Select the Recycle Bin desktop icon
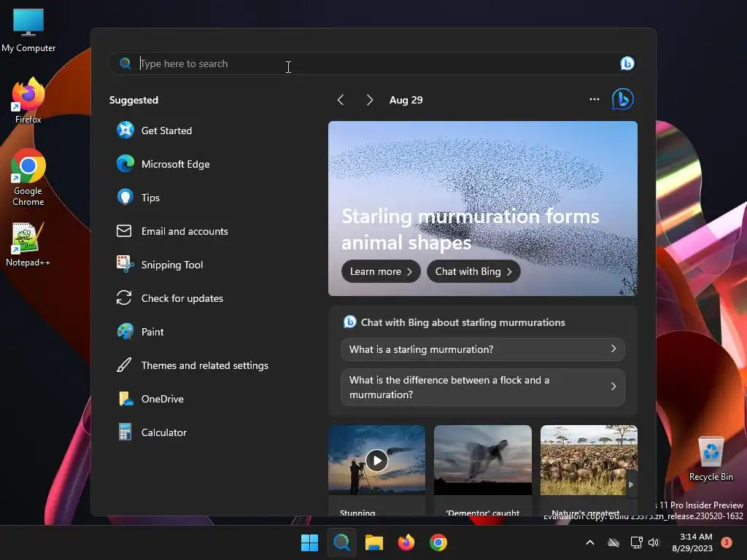747x560 pixels. 711,459
